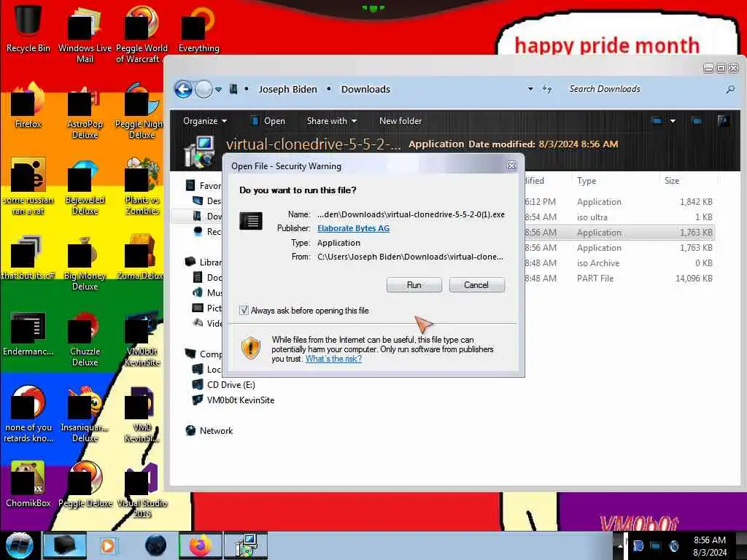The height and width of the screenshot is (560, 747).
Task: Select Favorites in the navigation pane
Action: 204,186
